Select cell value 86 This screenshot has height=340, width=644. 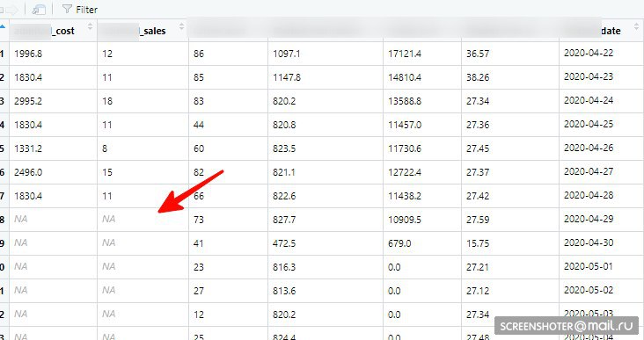[x=199, y=54]
